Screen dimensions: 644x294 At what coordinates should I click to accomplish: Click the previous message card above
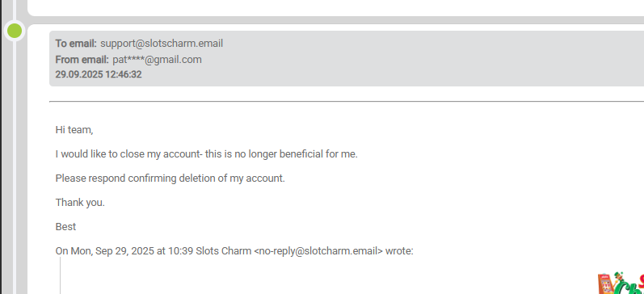coord(335,8)
